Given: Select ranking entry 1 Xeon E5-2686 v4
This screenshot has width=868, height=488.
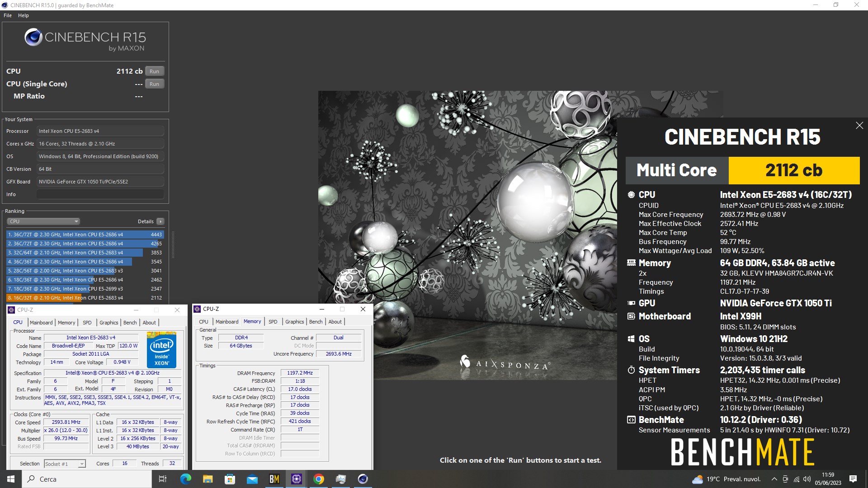Looking at the screenshot, I should pos(85,235).
